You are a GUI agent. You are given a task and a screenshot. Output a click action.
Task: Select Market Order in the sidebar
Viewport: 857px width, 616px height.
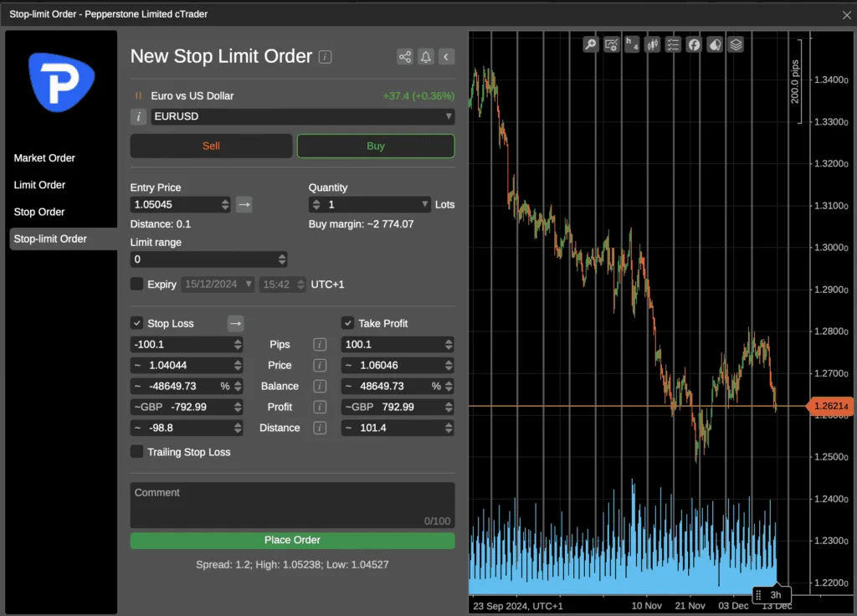pyautogui.click(x=44, y=158)
